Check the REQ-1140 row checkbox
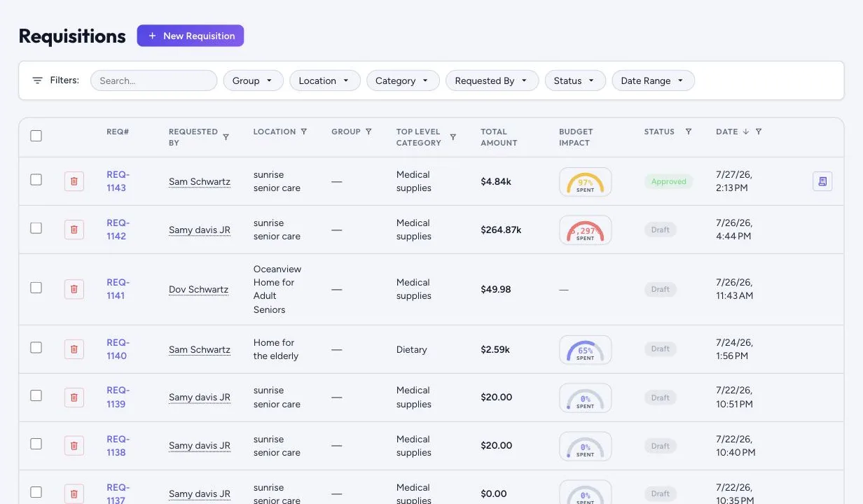 click(36, 347)
